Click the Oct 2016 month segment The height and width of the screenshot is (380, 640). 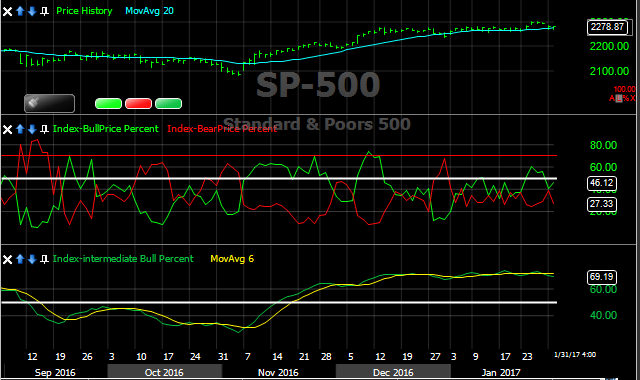pos(164,372)
